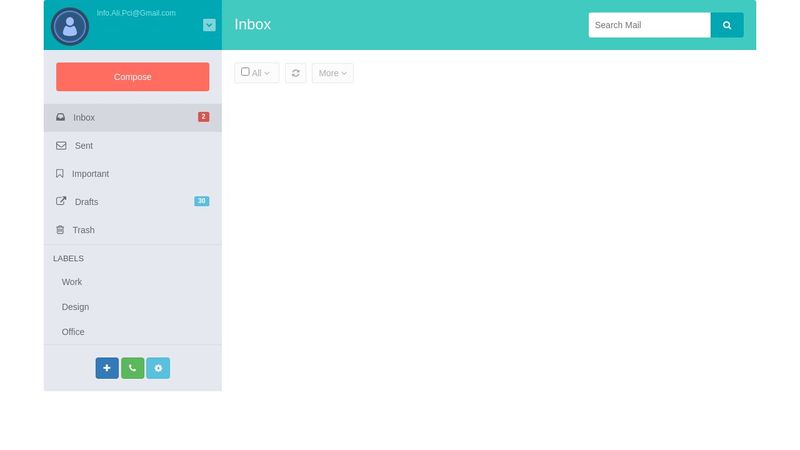
Task: Click the Sent envelope icon
Action: tap(61, 145)
